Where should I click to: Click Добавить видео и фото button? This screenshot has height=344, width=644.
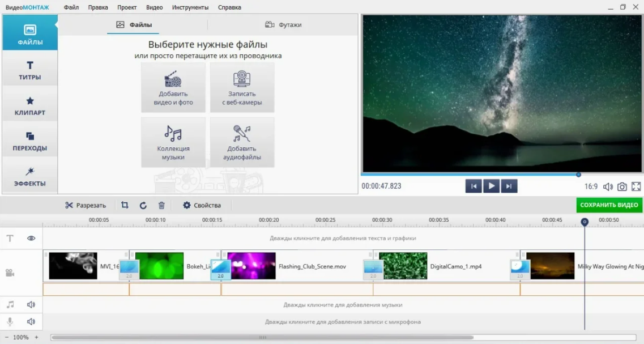point(173,88)
